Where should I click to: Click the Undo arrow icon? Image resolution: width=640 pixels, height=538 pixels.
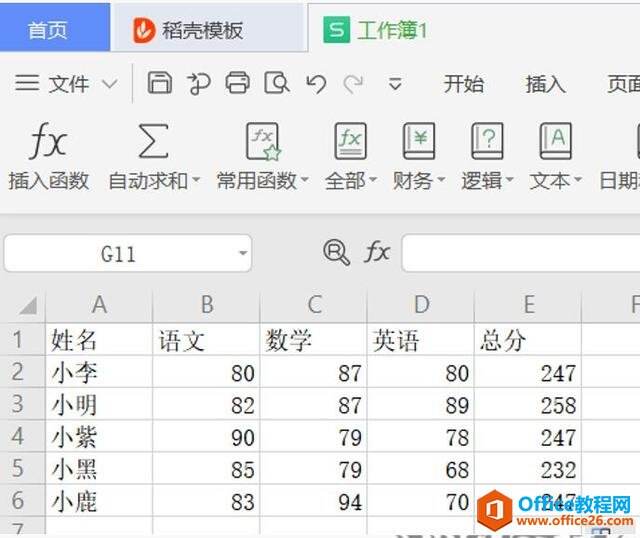pos(316,84)
